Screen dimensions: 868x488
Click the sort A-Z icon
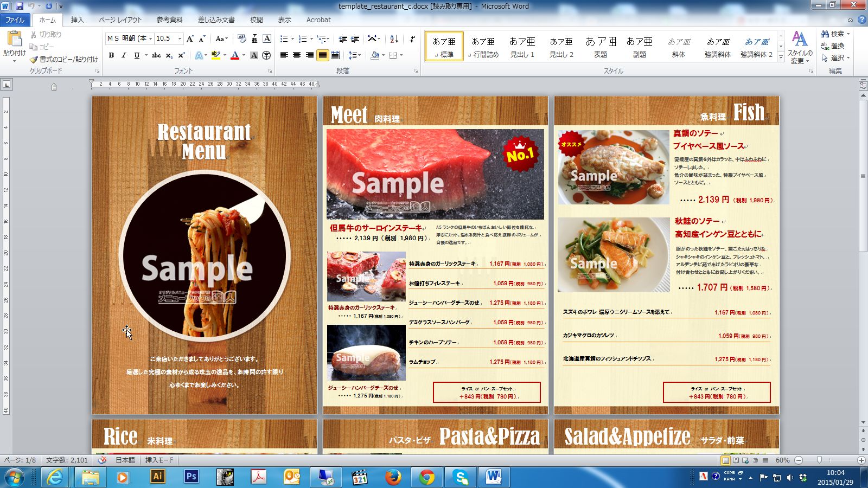pyautogui.click(x=394, y=39)
